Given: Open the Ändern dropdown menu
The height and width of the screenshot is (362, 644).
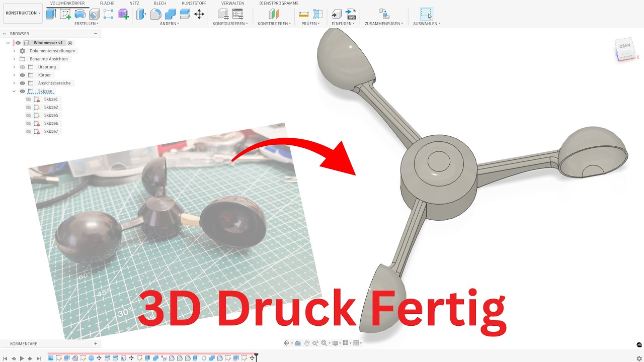Looking at the screenshot, I should pos(170,24).
